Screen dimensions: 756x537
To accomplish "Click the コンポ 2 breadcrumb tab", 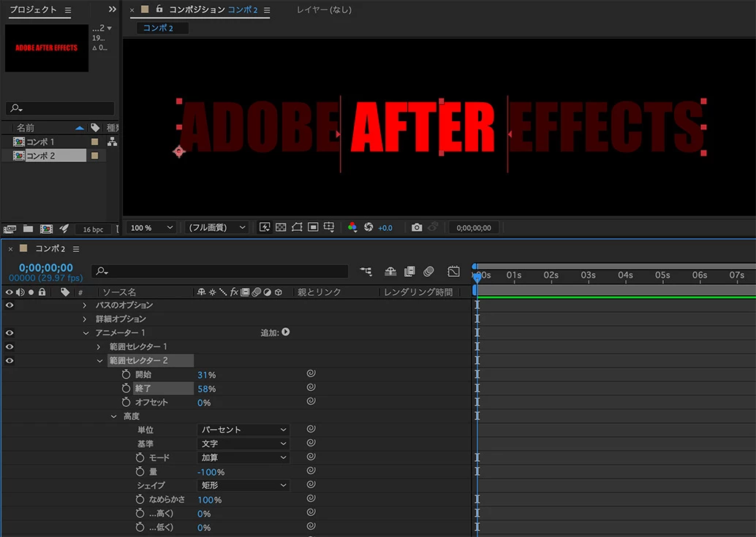I will tap(158, 28).
